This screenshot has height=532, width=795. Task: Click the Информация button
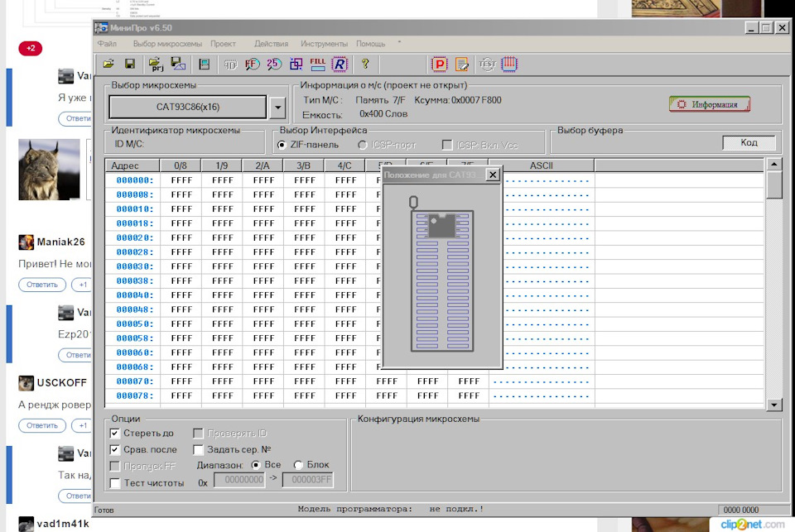709,104
